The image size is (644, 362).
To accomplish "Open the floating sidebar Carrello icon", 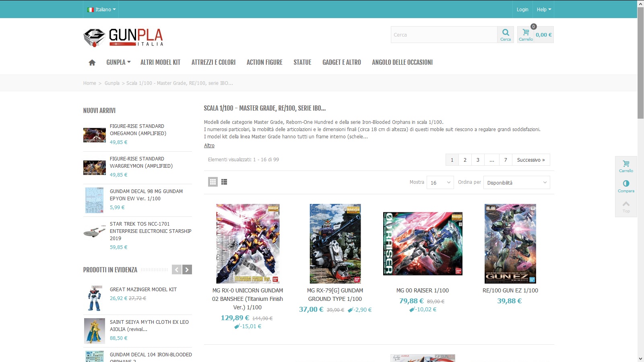I will click(626, 166).
